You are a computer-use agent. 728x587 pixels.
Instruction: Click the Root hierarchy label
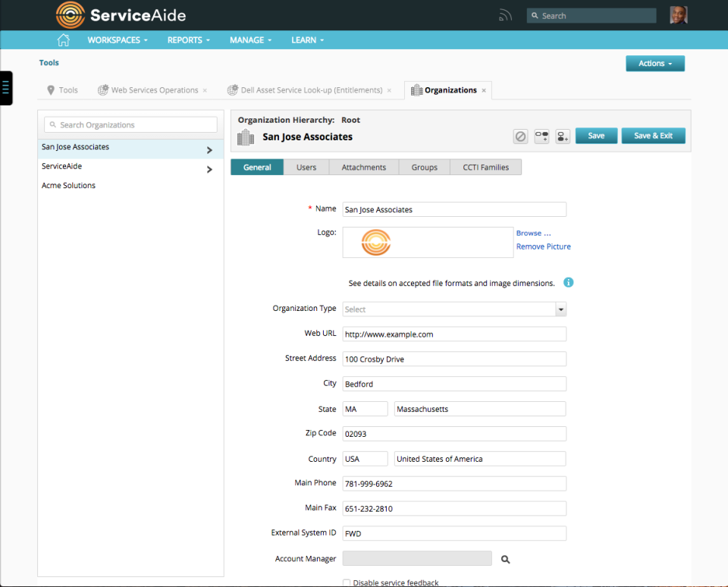click(x=350, y=120)
